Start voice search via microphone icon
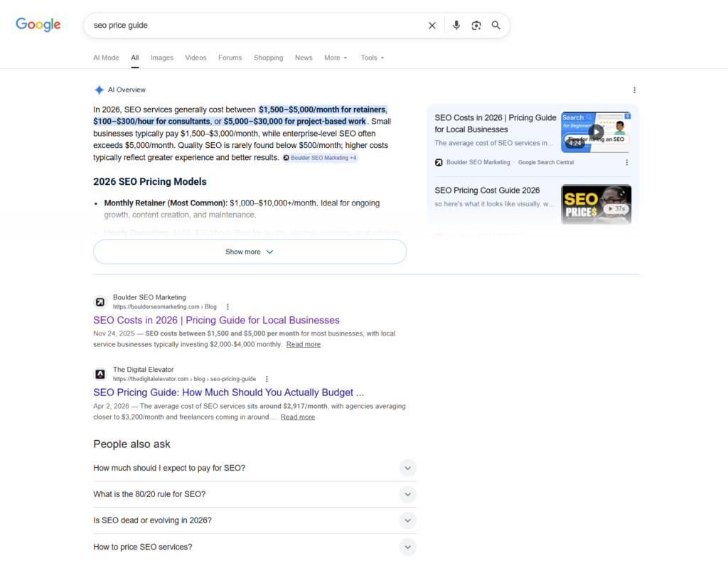This screenshot has width=728, height=561. [456, 26]
